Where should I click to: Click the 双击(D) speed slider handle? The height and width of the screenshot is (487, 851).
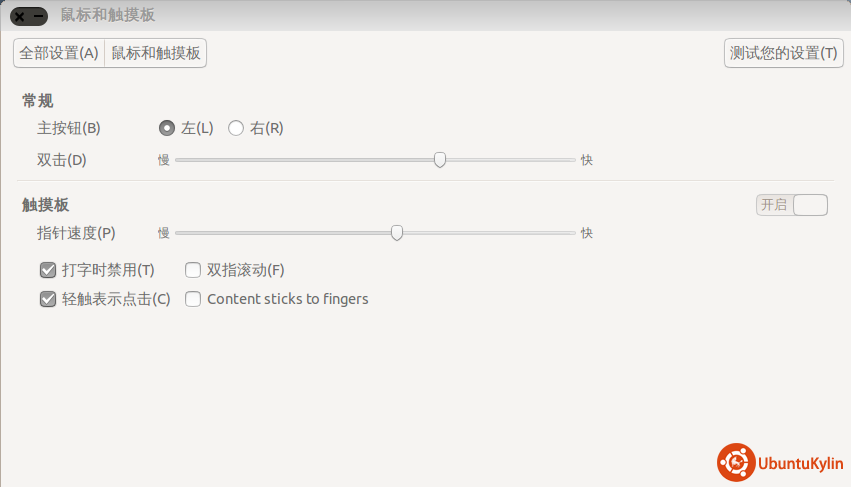[x=440, y=160]
